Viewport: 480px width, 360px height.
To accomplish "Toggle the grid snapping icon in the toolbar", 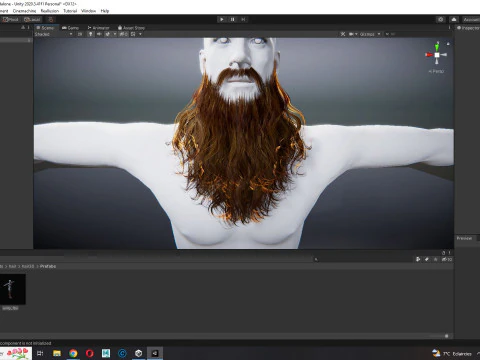I will click(x=50, y=19).
